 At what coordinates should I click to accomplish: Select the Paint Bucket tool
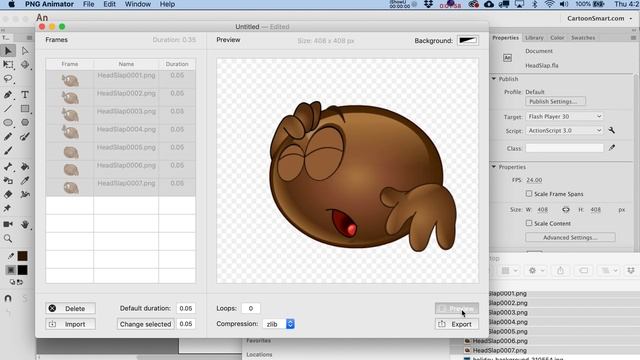pyautogui.click(x=25, y=167)
